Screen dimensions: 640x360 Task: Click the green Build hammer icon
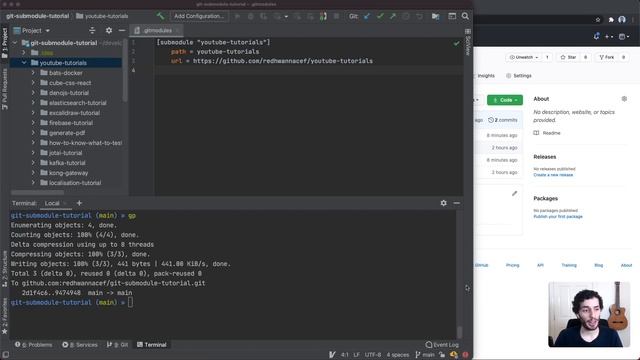tap(160, 16)
